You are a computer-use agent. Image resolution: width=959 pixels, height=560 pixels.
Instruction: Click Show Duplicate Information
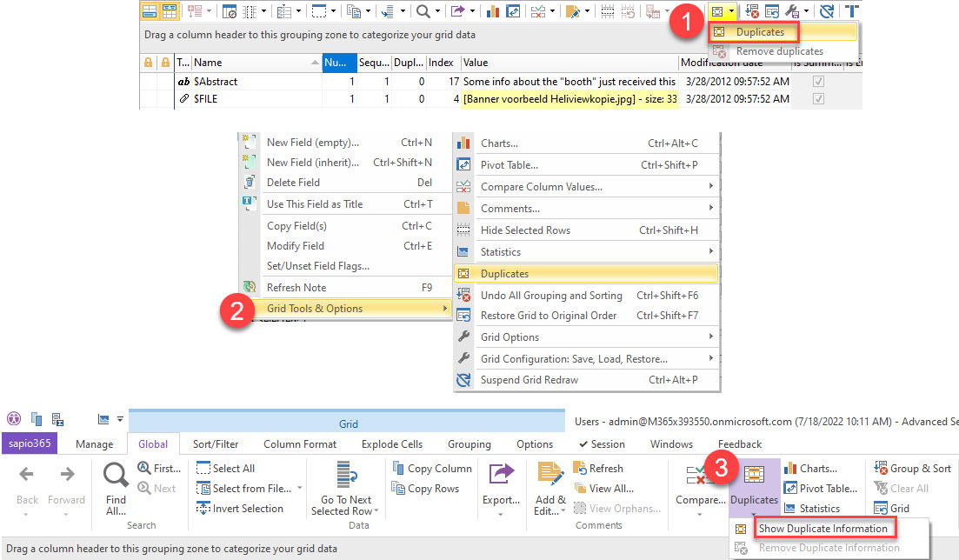[824, 528]
